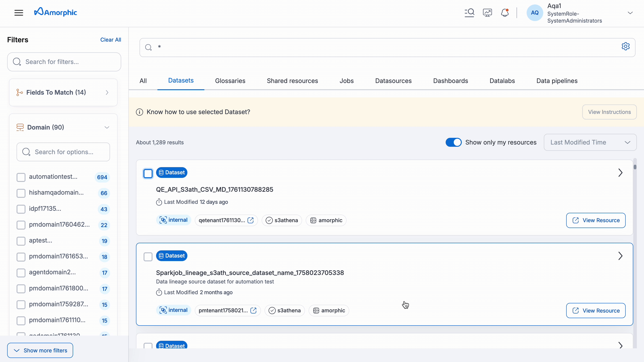
Task: Open the Last Modified Time sort dropdown
Action: pos(590,142)
